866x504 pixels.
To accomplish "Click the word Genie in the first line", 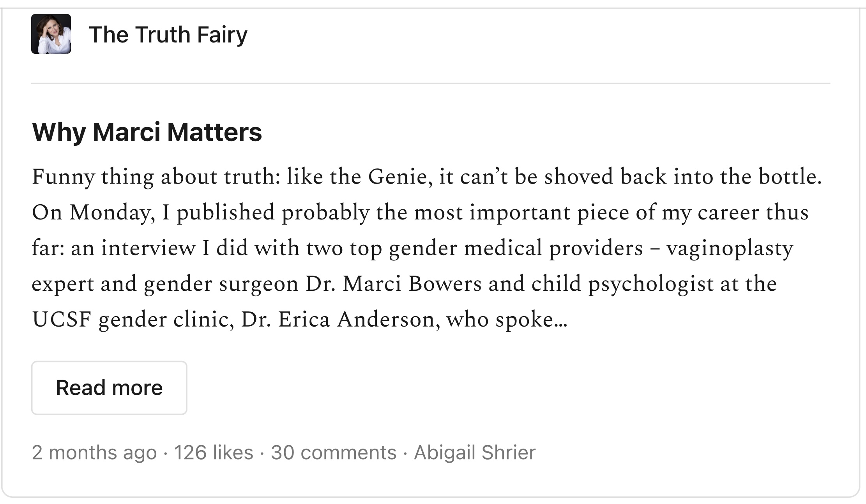I will (400, 177).
